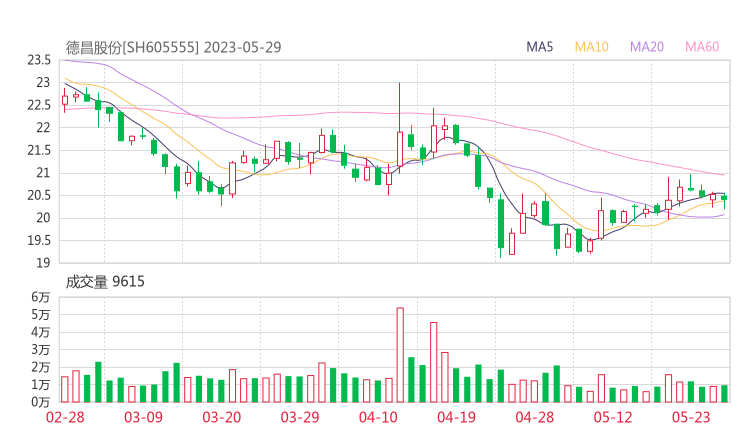
Task: Click the MA20 legend label
Action: (x=647, y=47)
